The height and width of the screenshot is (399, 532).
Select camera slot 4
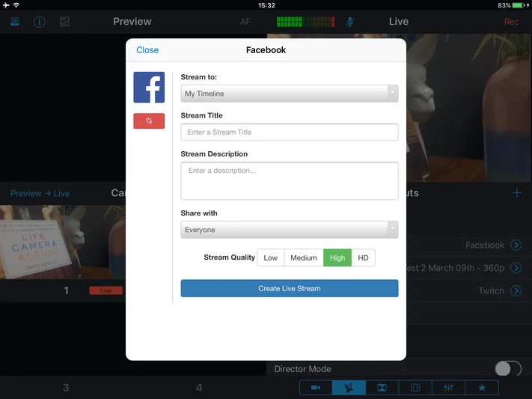point(199,388)
